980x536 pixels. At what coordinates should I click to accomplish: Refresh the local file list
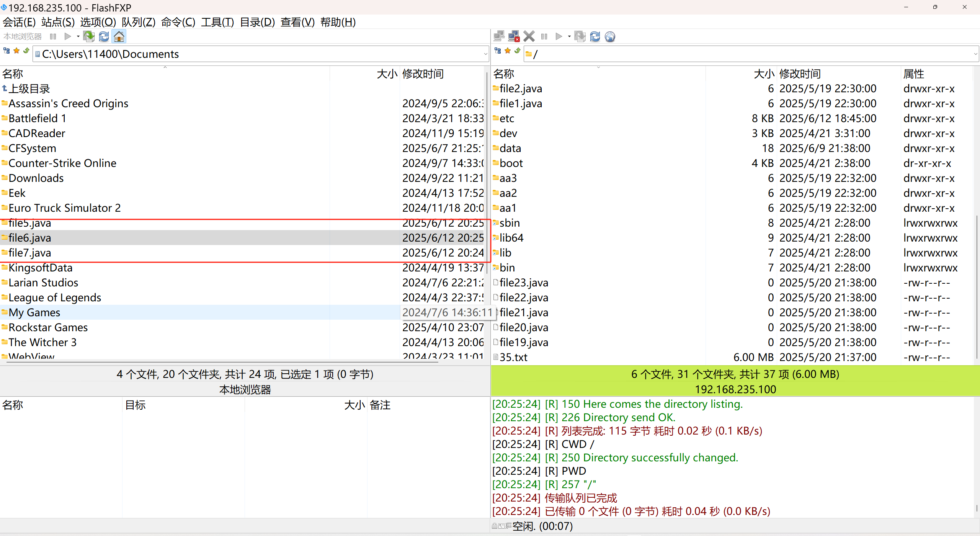point(104,36)
